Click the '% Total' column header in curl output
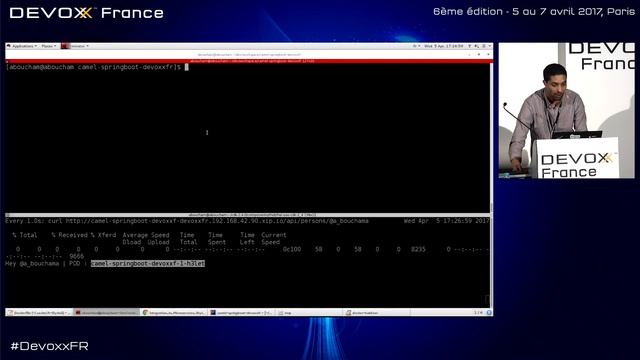The height and width of the screenshot is (360, 640). [25, 235]
